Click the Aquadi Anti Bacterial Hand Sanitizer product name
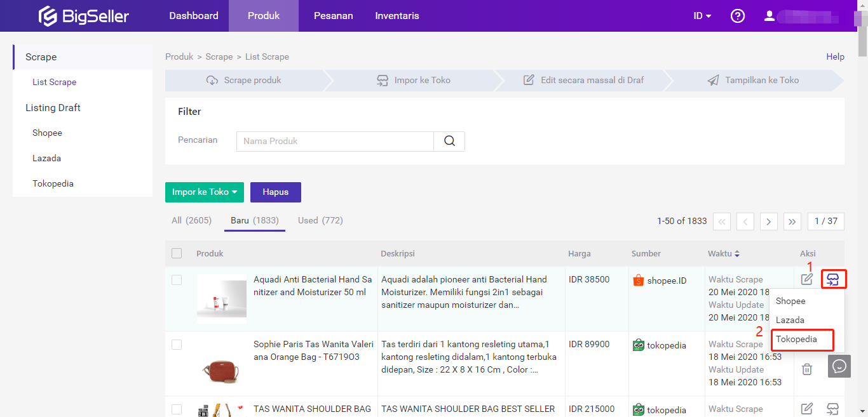868x417 pixels. pos(313,286)
